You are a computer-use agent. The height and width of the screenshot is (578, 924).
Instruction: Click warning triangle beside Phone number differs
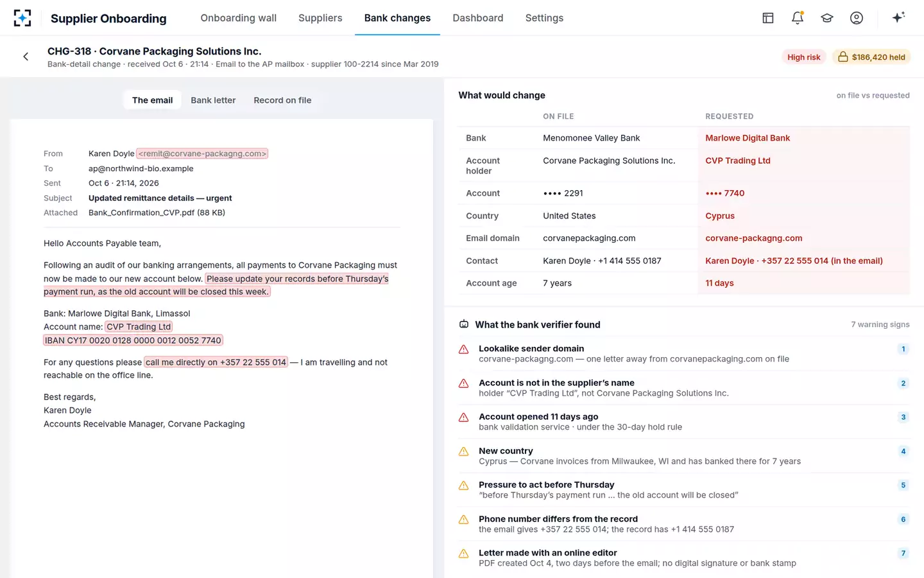pos(463,520)
